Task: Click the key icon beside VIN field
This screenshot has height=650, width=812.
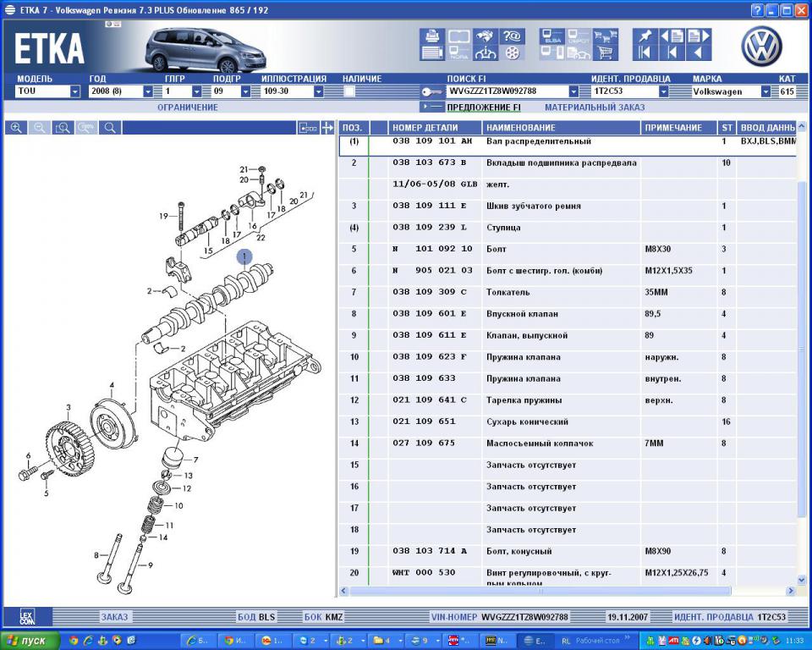Action: pos(431,91)
